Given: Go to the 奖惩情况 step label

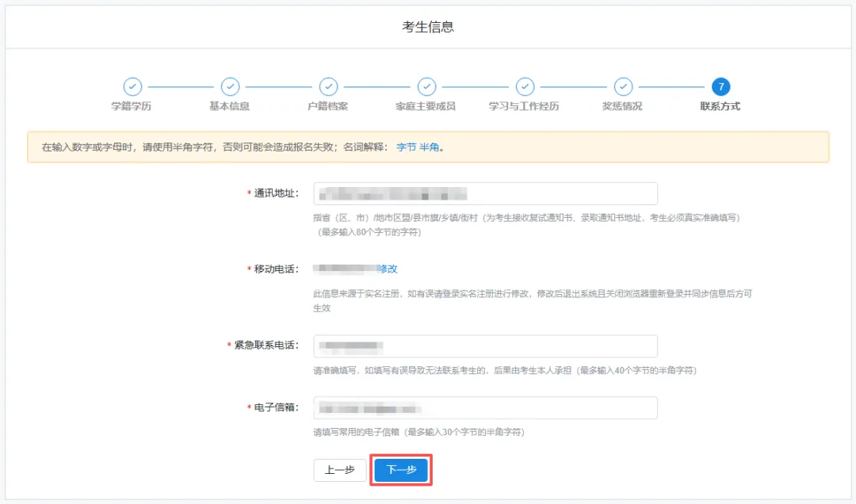Looking at the screenshot, I should pos(622,106).
